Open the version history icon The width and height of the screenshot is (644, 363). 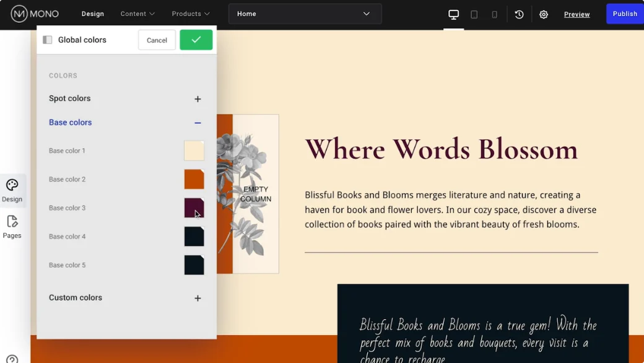[x=519, y=14]
